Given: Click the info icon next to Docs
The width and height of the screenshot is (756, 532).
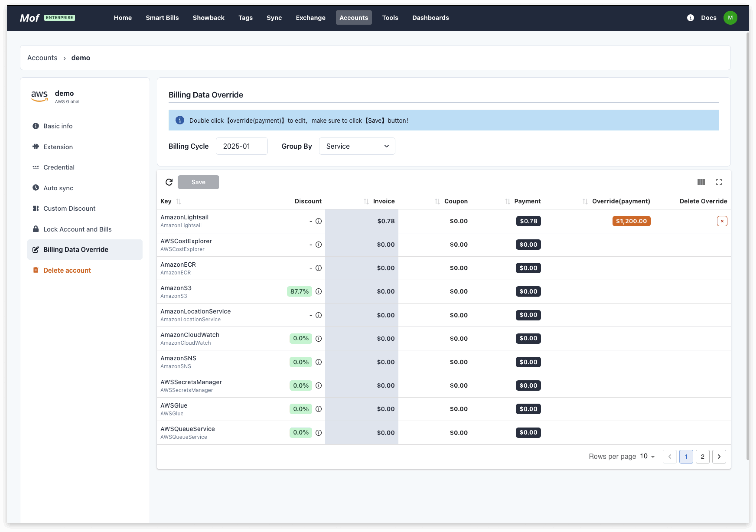Looking at the screenshot, I should [x=690, y=18].
